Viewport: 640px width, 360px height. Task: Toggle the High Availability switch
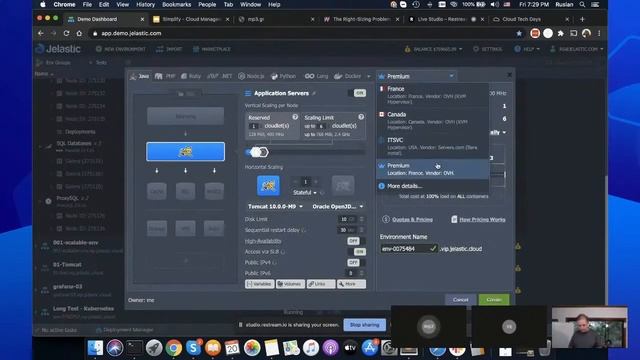coord(356,241)
